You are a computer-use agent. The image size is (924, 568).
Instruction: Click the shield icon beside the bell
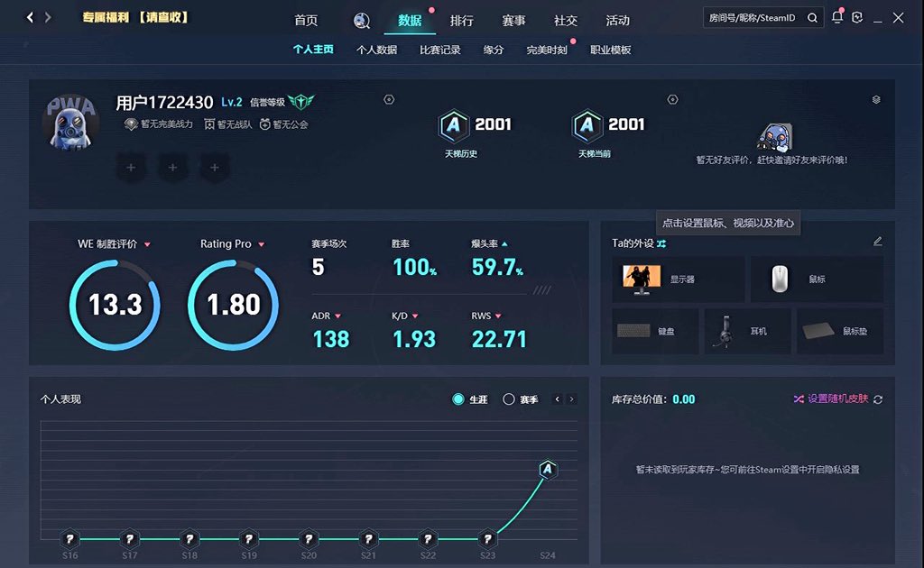click(857, 18)
